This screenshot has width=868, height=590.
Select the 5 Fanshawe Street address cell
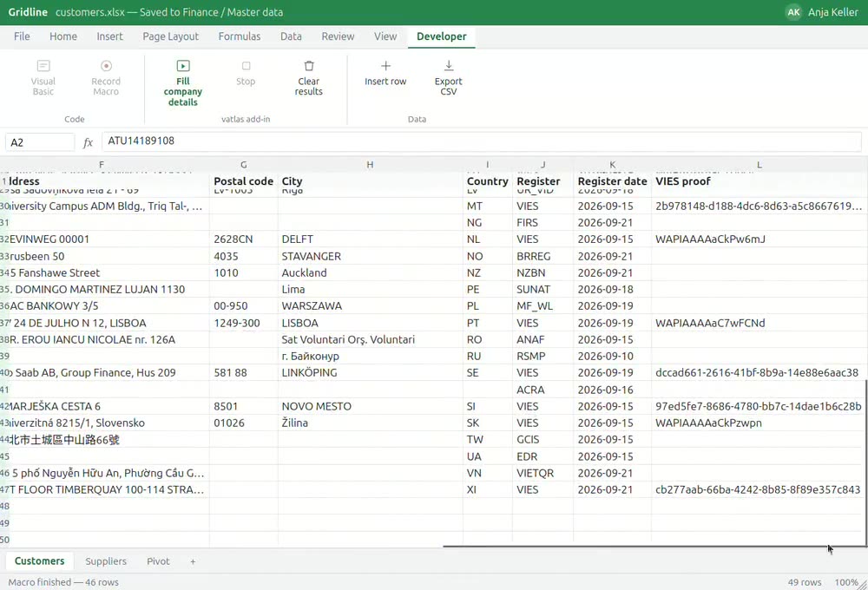click(109, 272)
